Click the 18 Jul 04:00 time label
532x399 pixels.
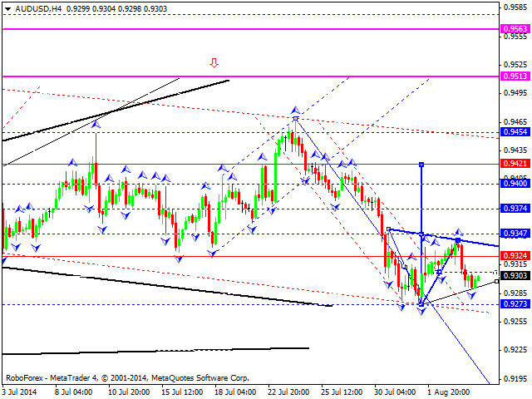pyautogui.click(x=235, y=392)
